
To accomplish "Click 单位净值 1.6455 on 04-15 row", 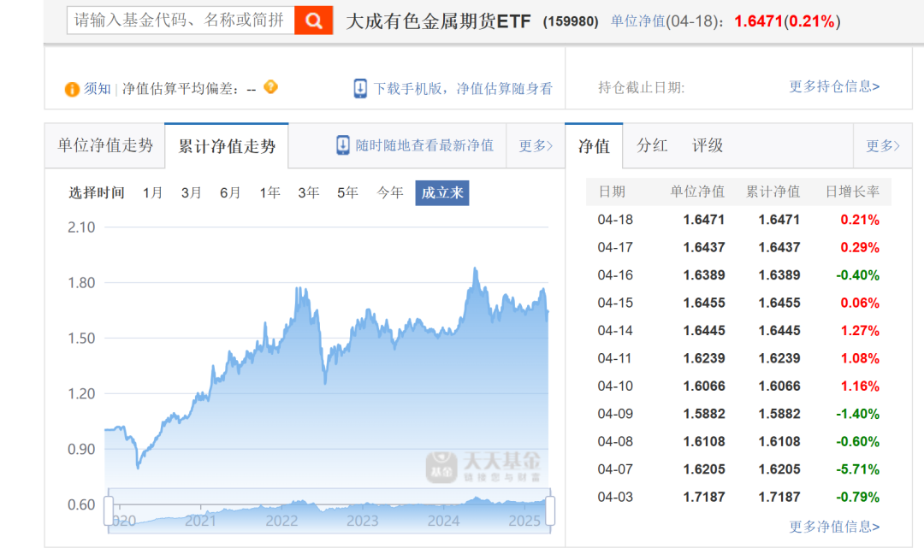I will (x=704, y=303).
